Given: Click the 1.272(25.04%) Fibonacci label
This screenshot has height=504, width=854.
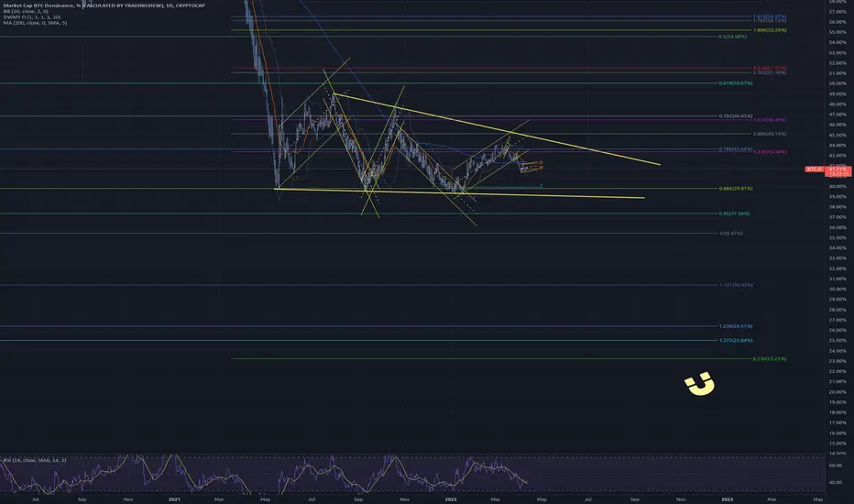Looking at the screenshot, I should click(735, 341).
